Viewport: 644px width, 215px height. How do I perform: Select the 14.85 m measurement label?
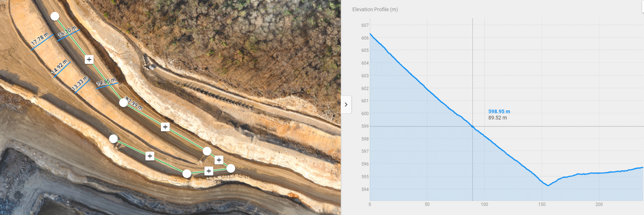(106, 83)
